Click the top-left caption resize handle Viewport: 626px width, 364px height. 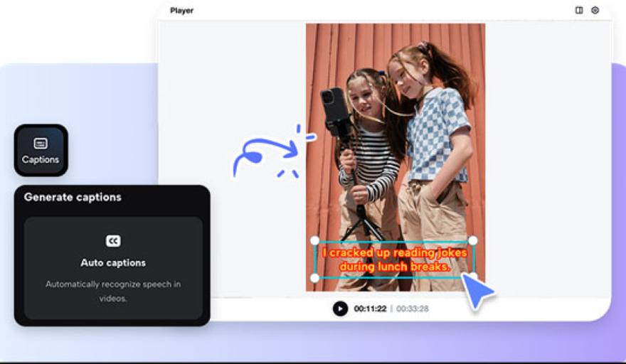314,241
